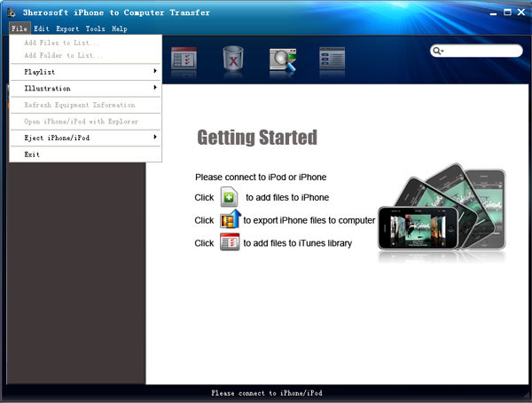Expand the Eject iPhone/iPod submenu
Image resolution: width=532 pixels, height=403 pixels.
85,138
